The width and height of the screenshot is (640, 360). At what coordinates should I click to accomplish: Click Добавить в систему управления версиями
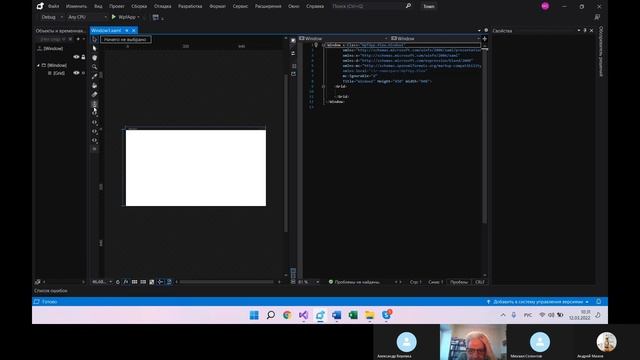click(538, 302)
